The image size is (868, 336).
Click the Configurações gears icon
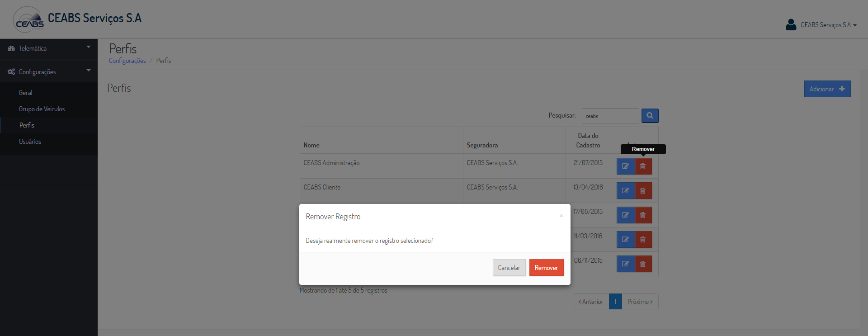[11, 72]
